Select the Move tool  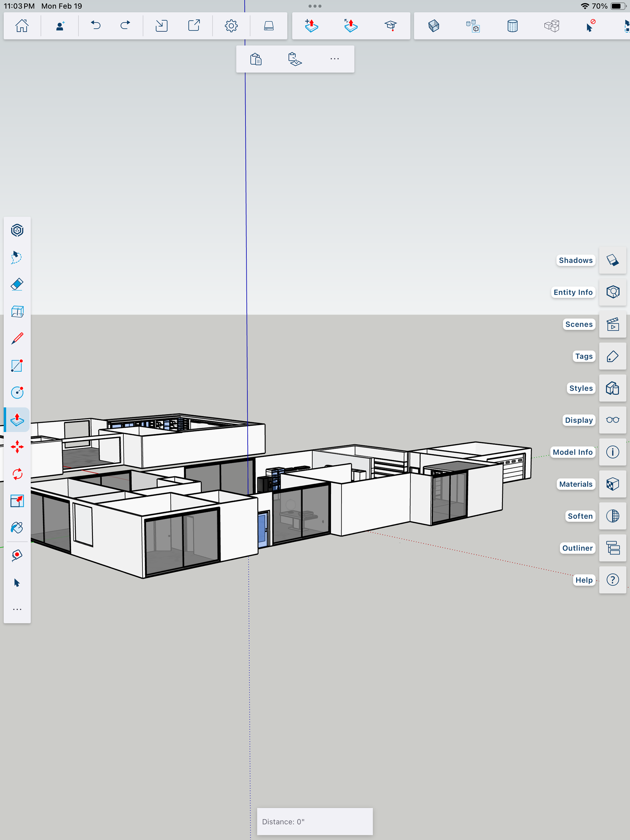click(x=17, y=447)
